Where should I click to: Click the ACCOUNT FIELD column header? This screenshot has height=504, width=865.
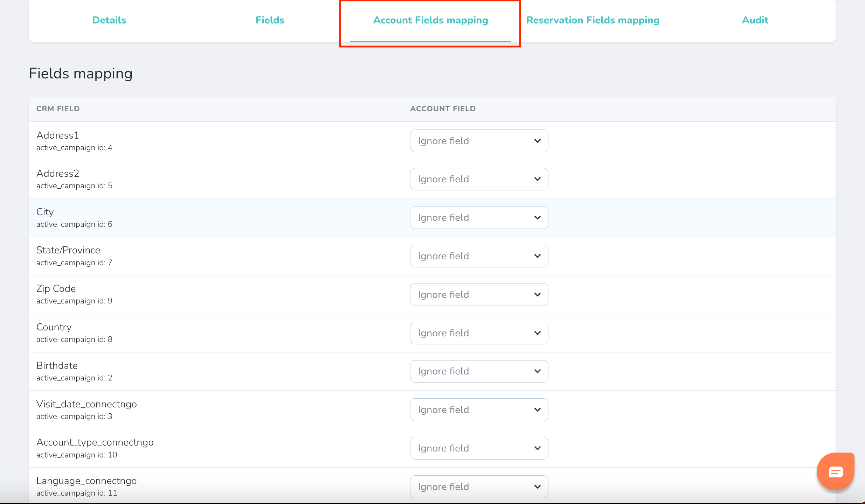coord(443,109)
